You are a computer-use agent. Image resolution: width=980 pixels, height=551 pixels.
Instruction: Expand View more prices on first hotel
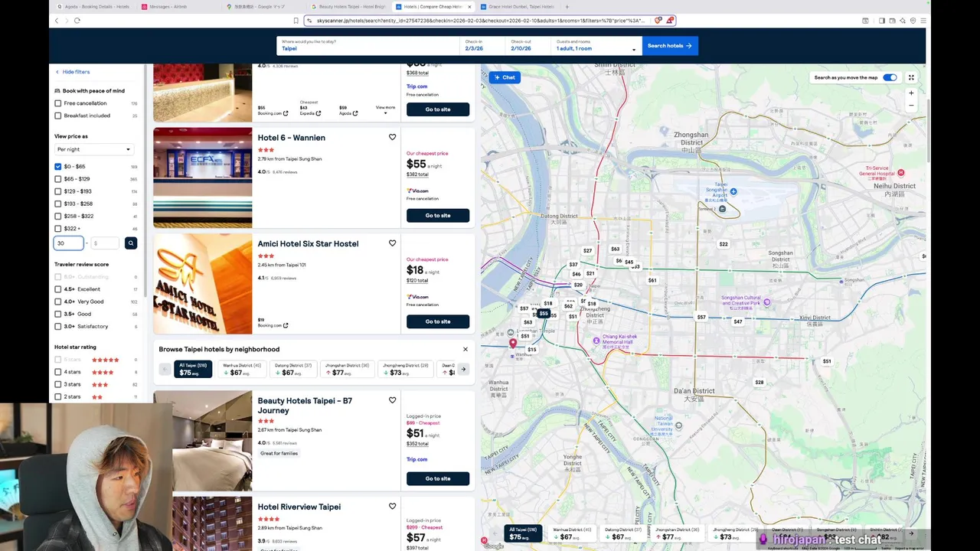click(x=385, y=109)
